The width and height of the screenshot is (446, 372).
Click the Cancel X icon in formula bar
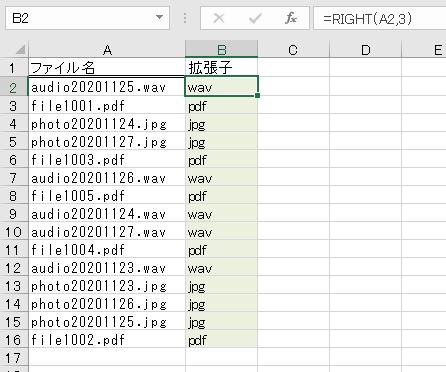point(219,18)
